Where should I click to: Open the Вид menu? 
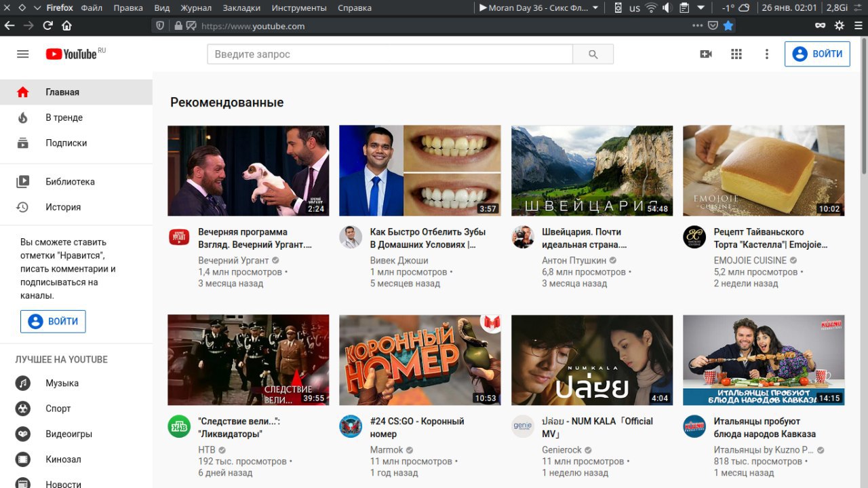click(x=162, y=8)
